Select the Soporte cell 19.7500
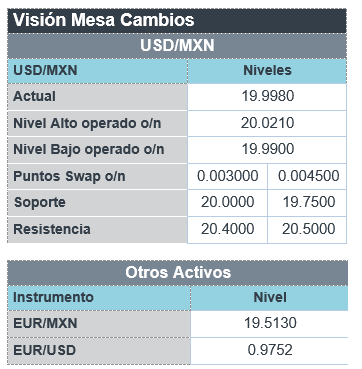The height and width of the screenshot is (369, 362). (307, 203)
